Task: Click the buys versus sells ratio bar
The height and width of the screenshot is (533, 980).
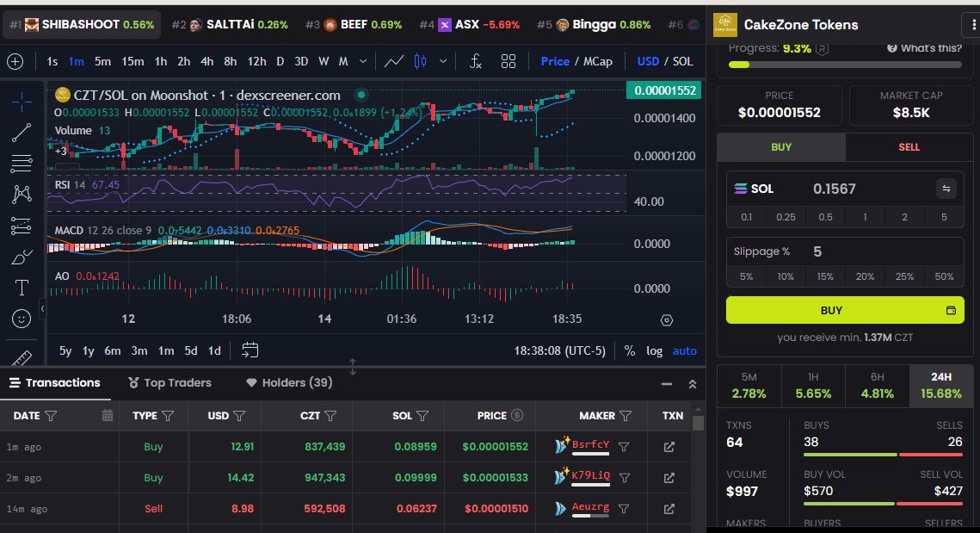Action: [x=883, y=455]
